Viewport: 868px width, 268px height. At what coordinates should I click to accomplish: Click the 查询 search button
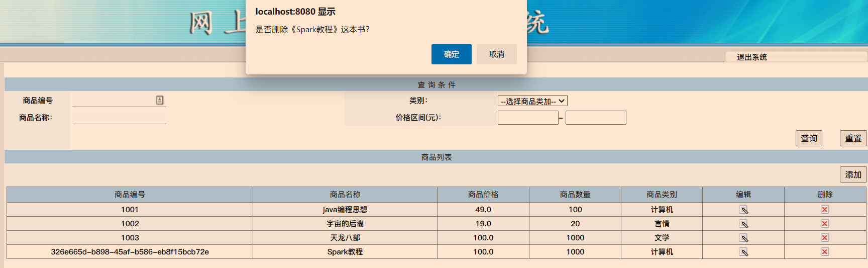tap(809, 138)
